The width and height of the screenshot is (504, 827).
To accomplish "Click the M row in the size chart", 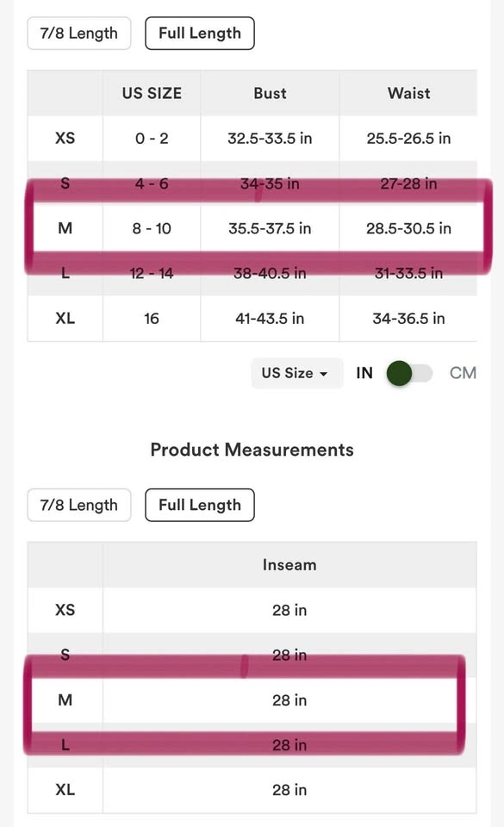I will coord(252,228).
